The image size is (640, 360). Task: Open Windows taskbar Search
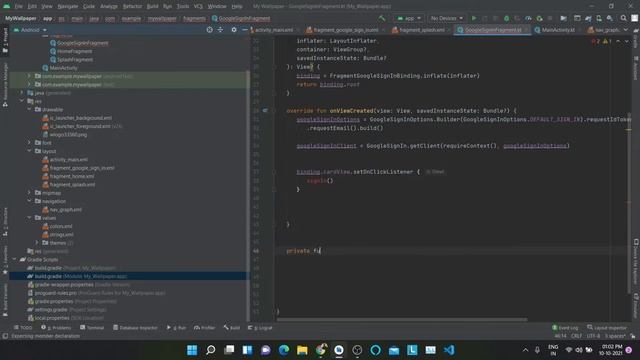pos(211,350)
